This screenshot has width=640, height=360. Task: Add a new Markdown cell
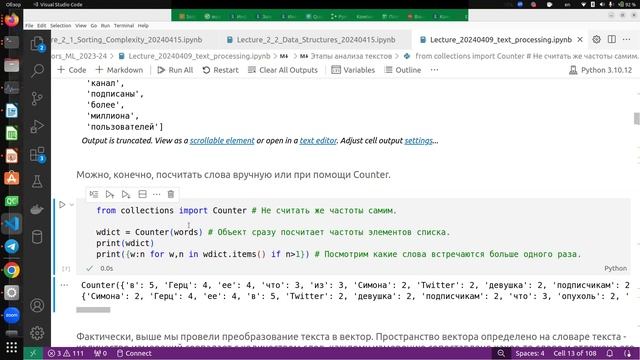point(119,70)
